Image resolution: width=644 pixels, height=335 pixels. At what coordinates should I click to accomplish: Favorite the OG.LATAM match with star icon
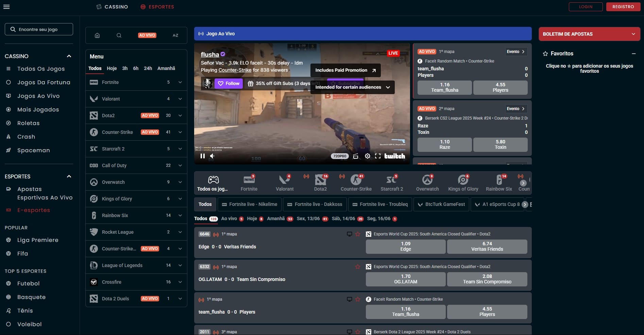click(x=358, y=267)
